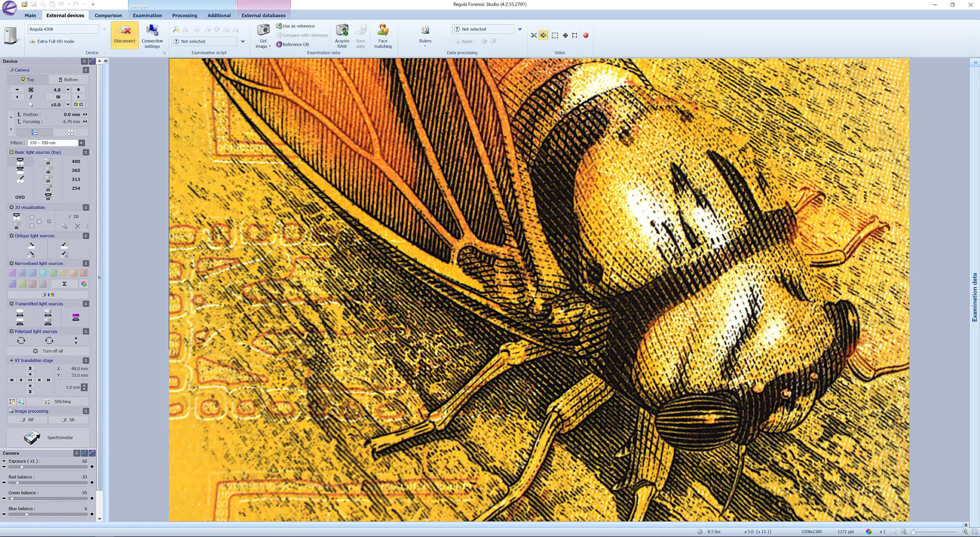
Task: Center the XY translation stage
Action: (x=30, y=380)
